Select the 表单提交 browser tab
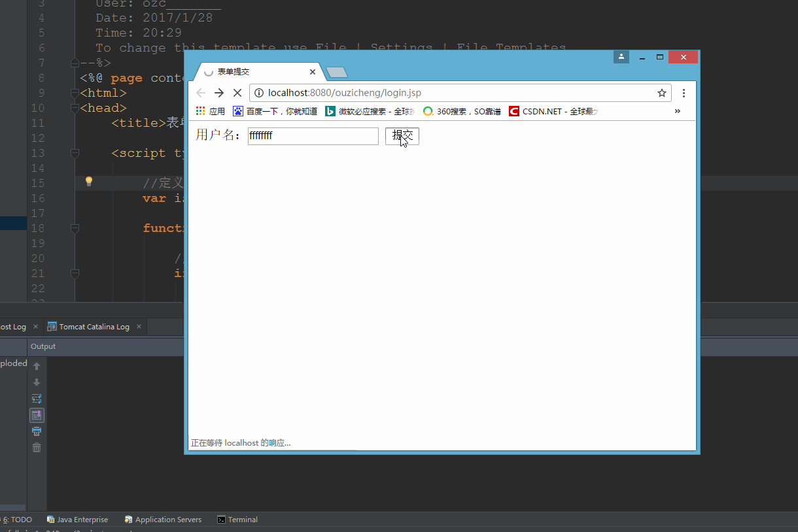This screenshot has height=532, width=798. [258, 72]
